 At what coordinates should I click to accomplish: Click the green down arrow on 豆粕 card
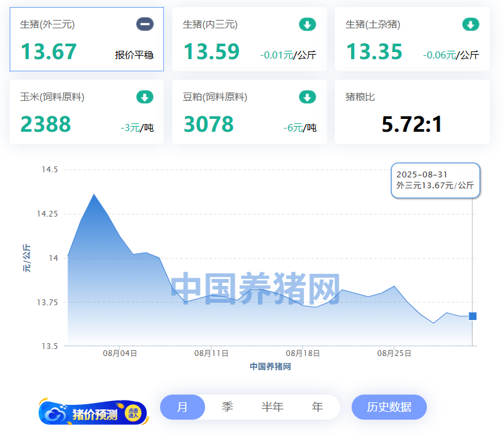[x=307, y=96]
